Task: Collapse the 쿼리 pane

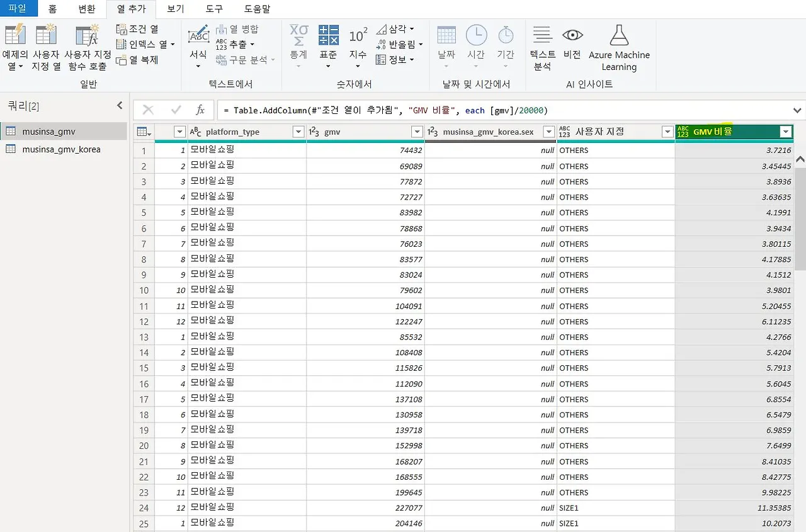Action: click(x=120, y=106)
